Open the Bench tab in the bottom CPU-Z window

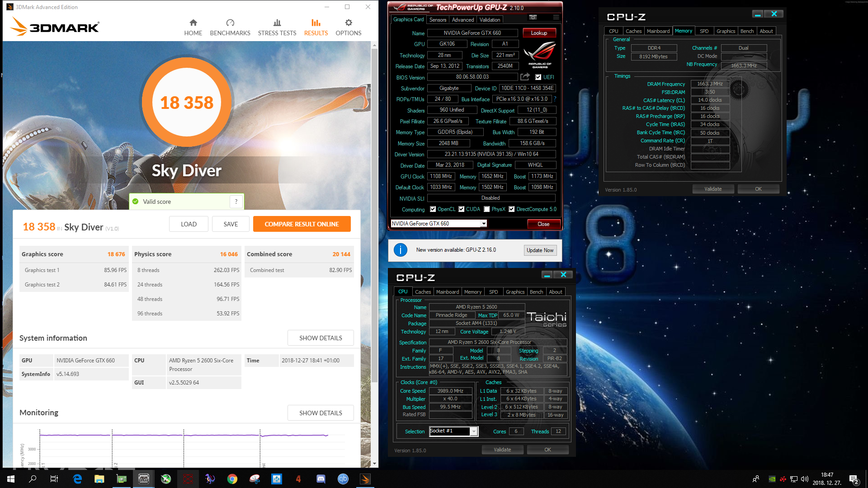[536, 292]
